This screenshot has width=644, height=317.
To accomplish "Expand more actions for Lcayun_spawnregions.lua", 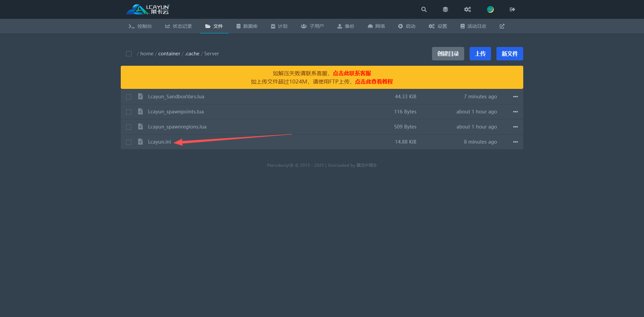I will (516, 127).
